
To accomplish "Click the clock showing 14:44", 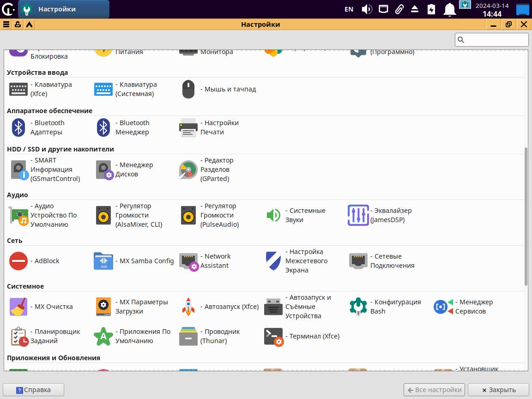I will point(492,14).
